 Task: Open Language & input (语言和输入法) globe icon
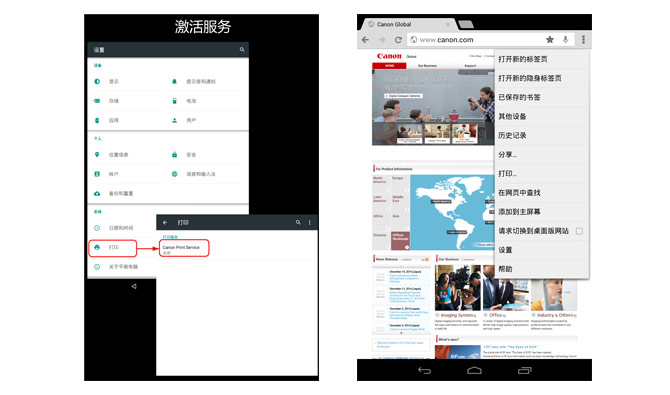pos(174,174)
